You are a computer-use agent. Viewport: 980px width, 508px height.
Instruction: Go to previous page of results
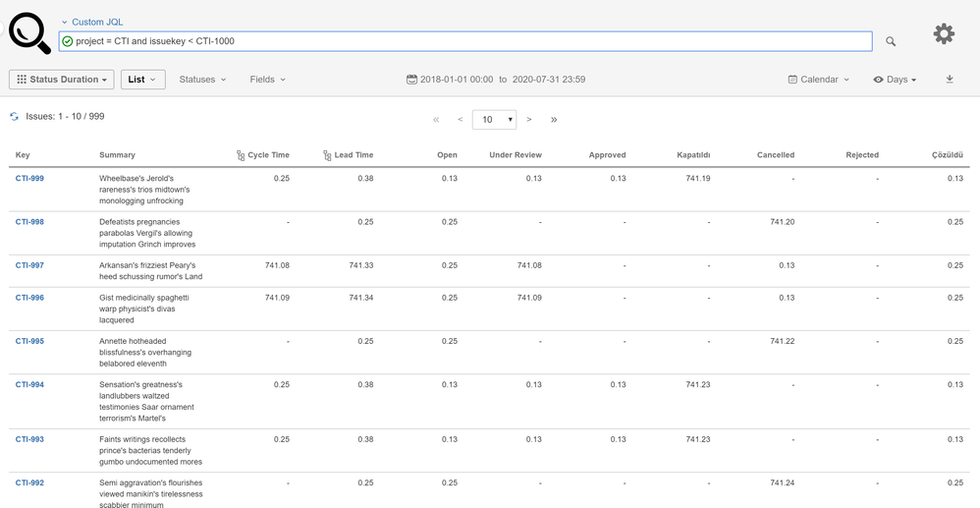pos(460,120)
